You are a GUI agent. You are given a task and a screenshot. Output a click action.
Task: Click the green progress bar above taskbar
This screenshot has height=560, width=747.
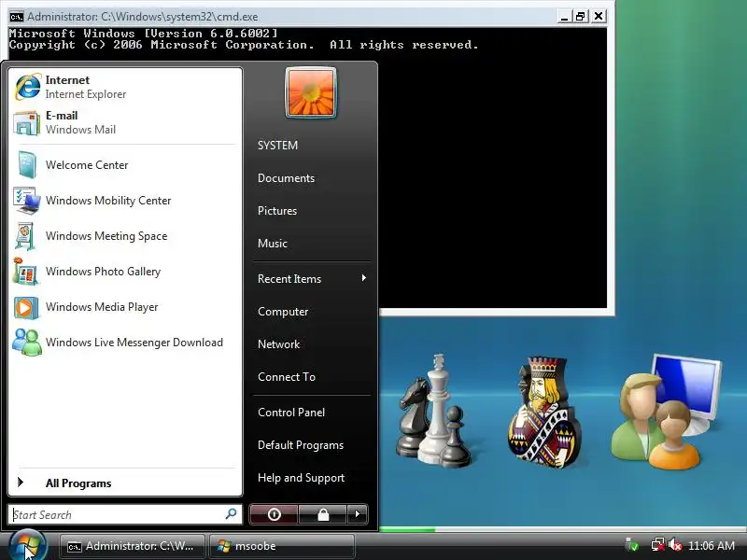click(x=408, y=529)
